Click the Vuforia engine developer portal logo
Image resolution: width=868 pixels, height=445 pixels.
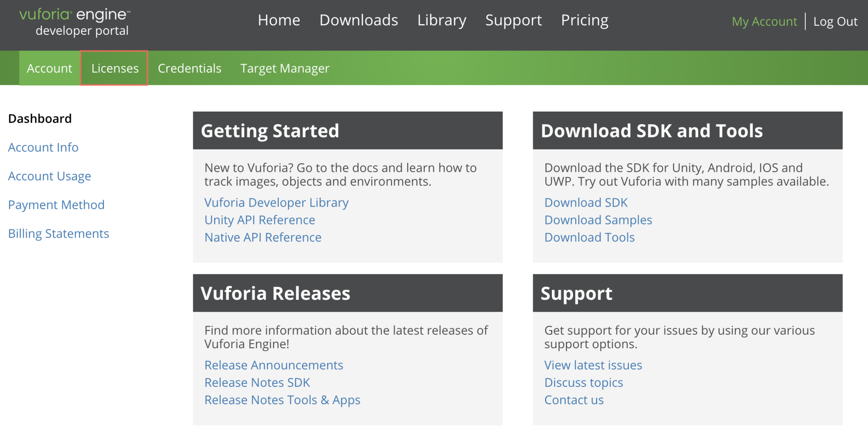(x=75, y=22)
